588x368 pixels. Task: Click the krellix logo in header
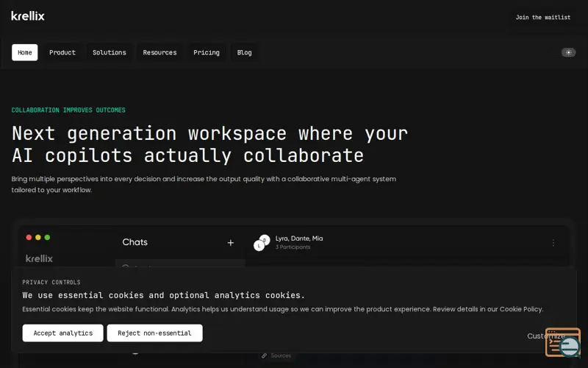click(x=28, y=16)
